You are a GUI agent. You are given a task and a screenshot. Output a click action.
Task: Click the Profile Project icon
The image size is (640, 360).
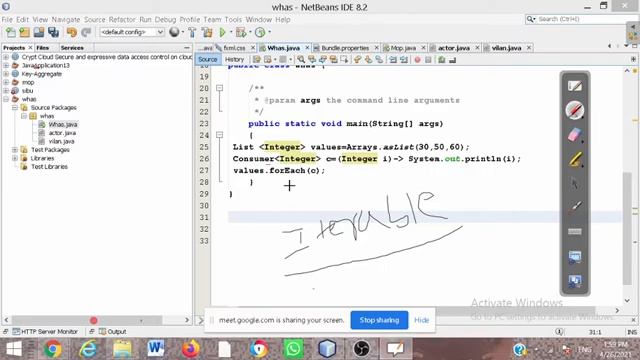260,32
